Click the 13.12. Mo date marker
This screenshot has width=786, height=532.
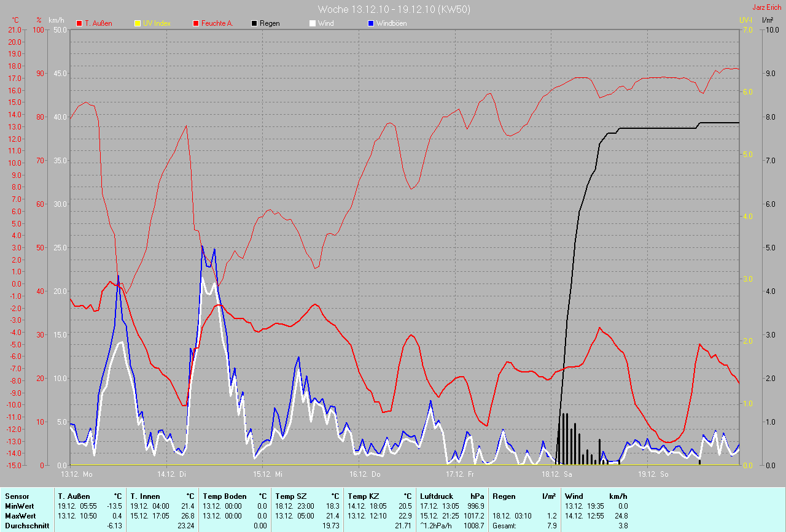(x=77, y=474)
